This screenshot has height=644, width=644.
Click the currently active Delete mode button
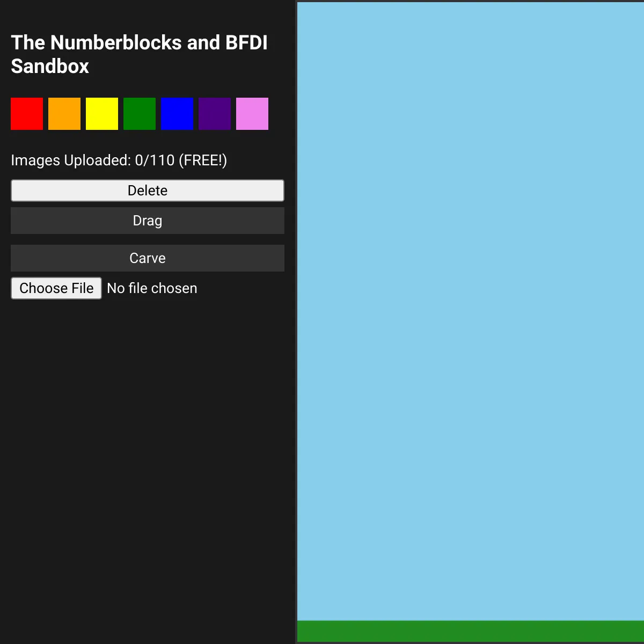click(x=147, y=190)
